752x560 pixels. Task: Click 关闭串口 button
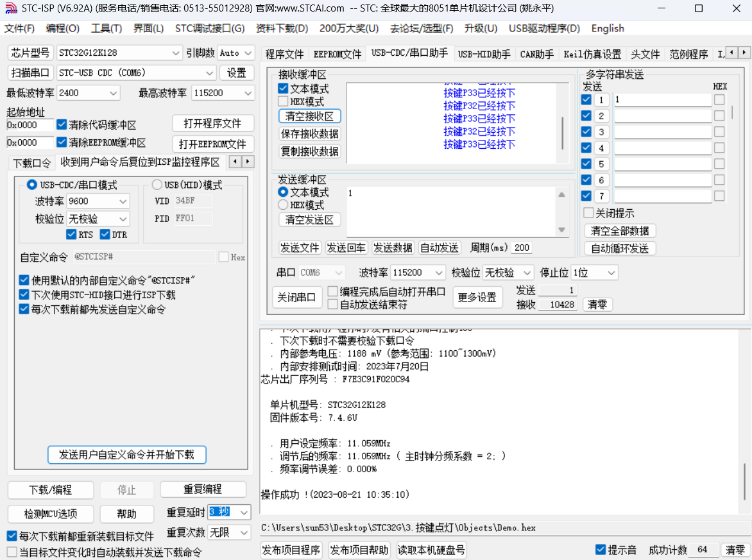point(296,297)
